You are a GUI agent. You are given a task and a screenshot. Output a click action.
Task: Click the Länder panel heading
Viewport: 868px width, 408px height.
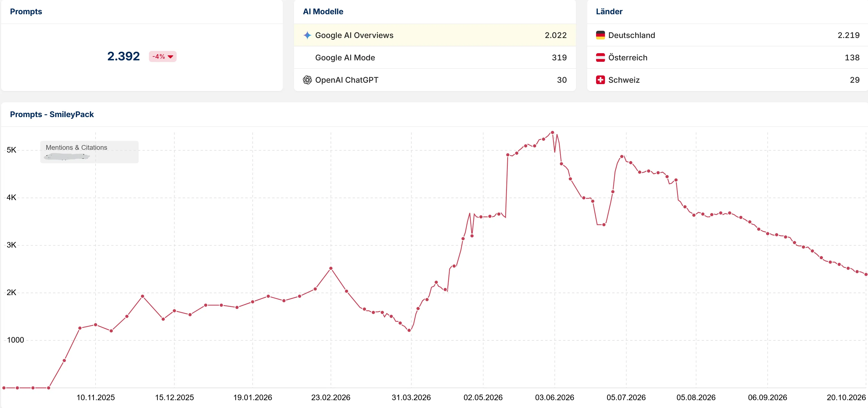[x=609, y=11]
